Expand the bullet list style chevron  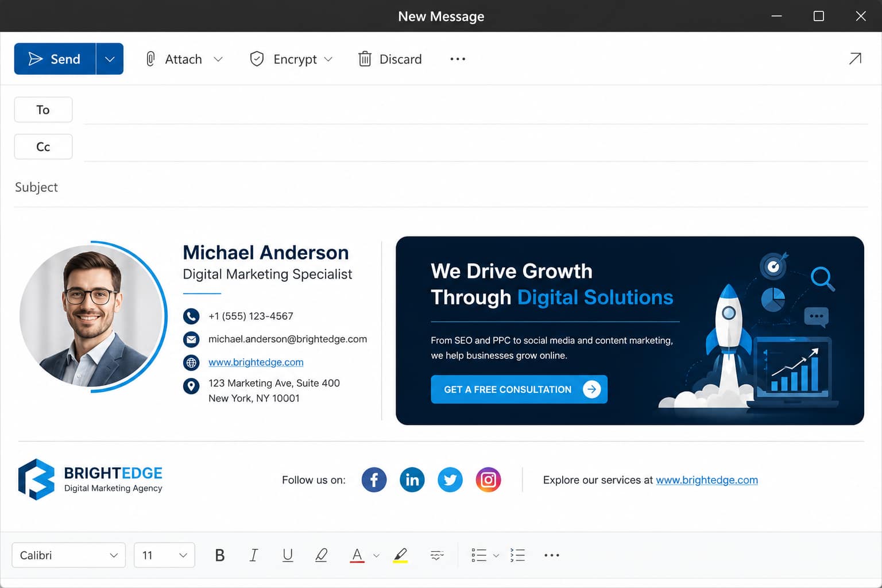[496, 555]
